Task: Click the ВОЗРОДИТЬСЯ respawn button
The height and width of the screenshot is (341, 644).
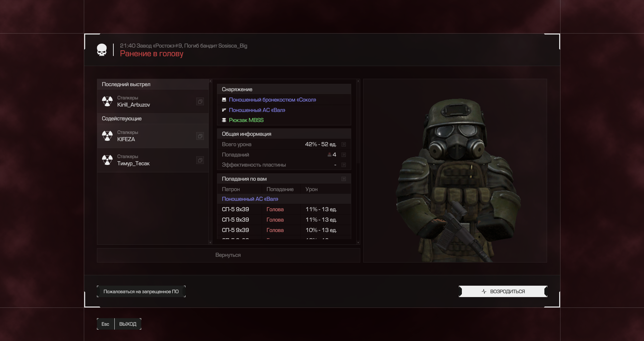Action: point(503,291)
